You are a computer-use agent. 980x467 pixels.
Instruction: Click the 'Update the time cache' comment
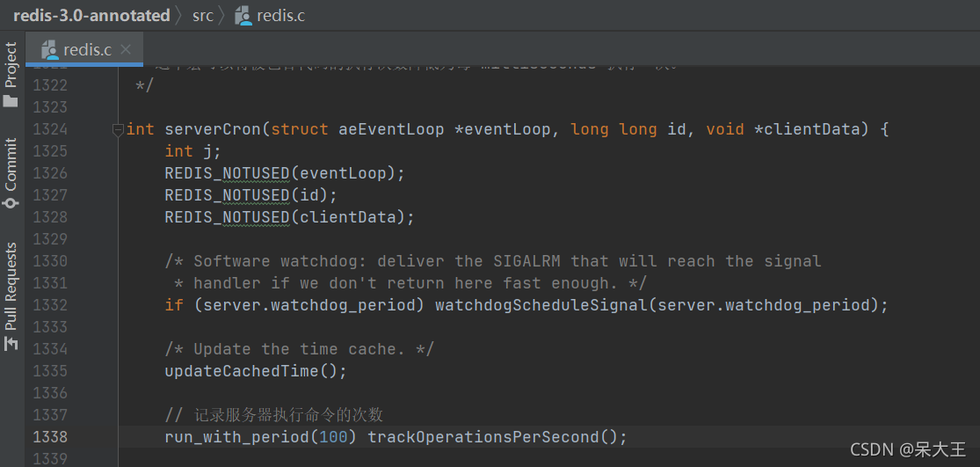tap(300, 349)
